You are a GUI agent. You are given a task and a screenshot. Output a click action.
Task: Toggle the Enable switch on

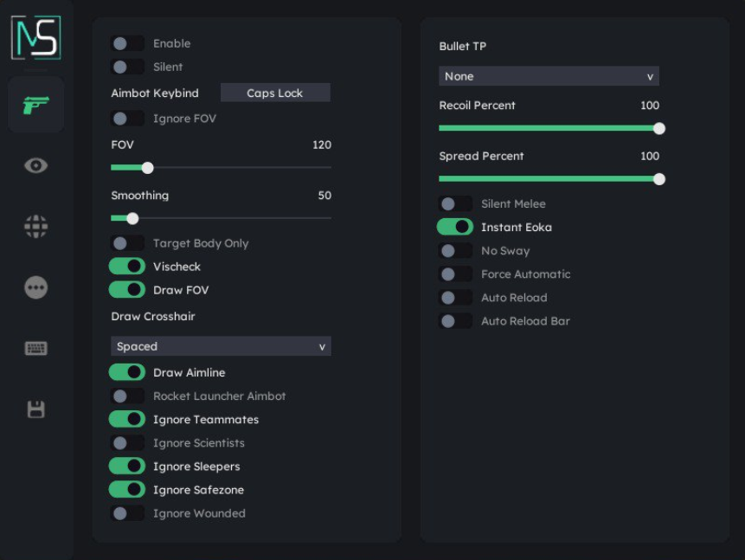pyautogui.click(x=127, y=43)
